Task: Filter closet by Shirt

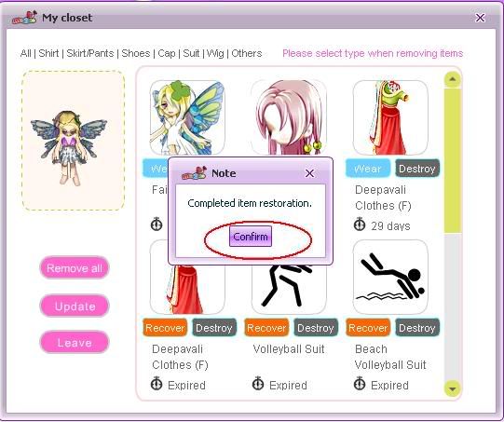Action: pyautogui.click(x=48, y=53)
